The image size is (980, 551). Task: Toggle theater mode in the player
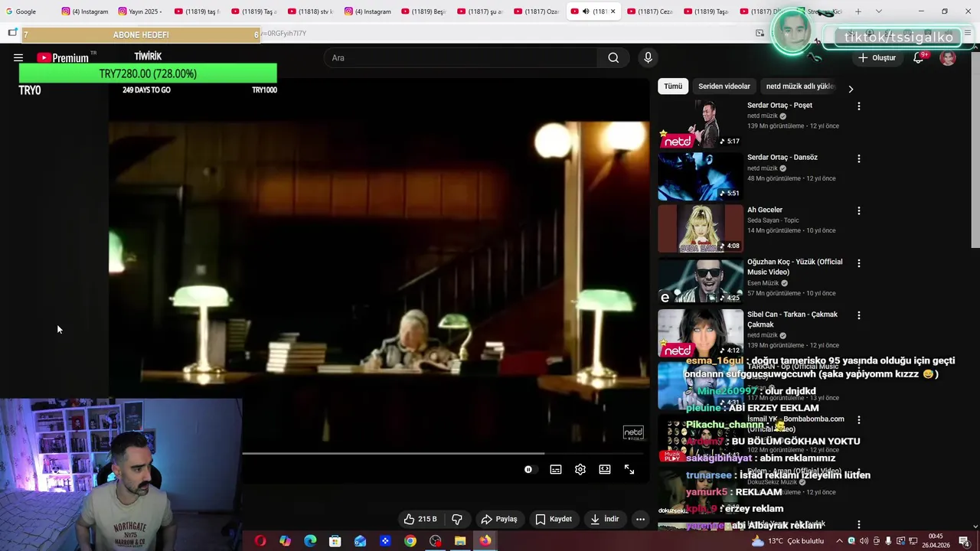[605, 469]
